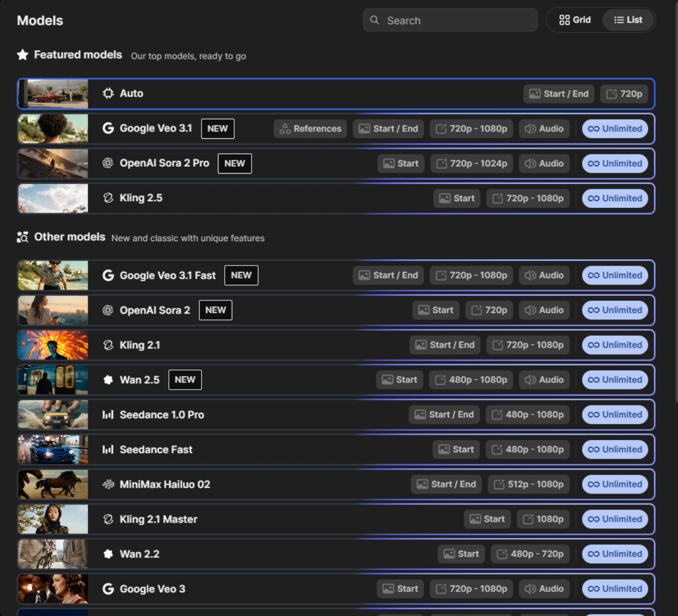Select the "OpenAI Sora 2 Pro" model name

click(x=165, y=163)
